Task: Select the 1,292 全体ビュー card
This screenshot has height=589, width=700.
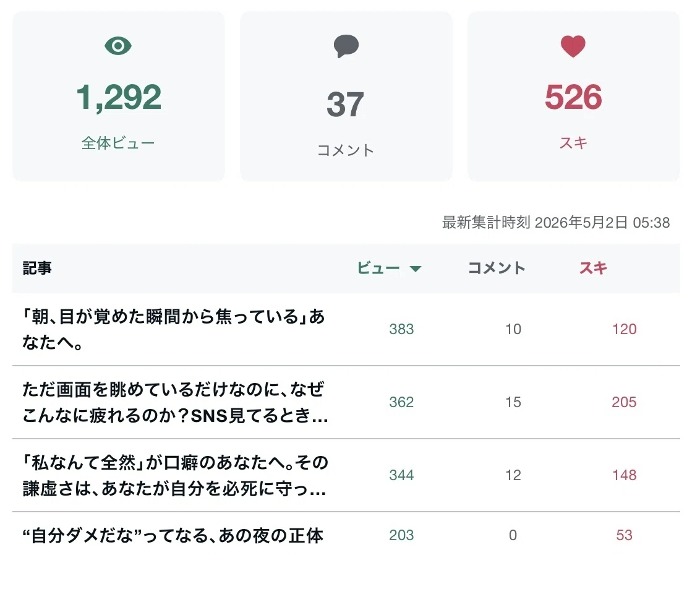Action: (118, 97)
